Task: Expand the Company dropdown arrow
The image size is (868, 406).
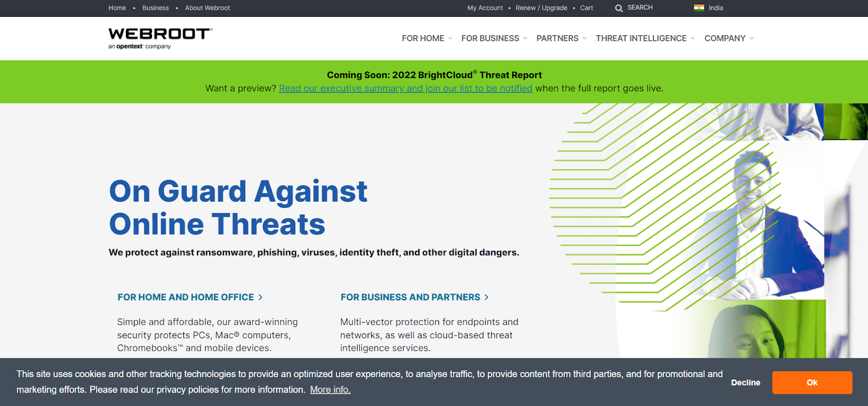Action: [751, 38]
